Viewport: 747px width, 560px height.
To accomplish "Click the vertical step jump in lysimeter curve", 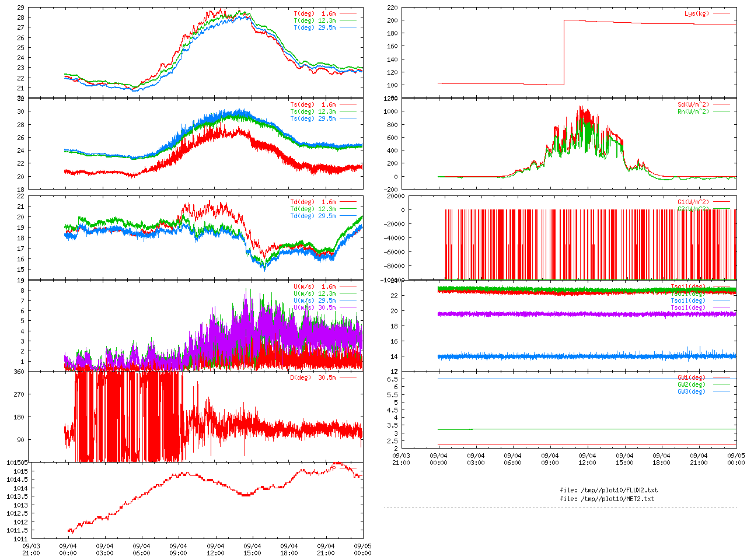I will (x=564, y=52).
